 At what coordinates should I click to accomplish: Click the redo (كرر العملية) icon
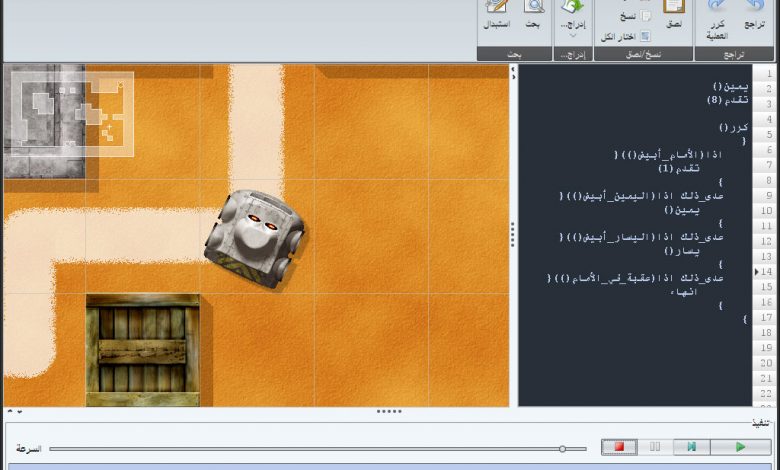click(717, 6)
